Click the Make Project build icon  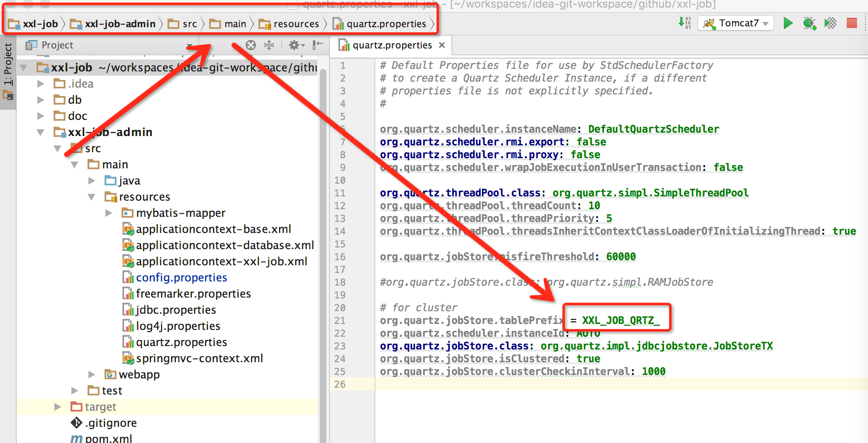click(684, 23)
